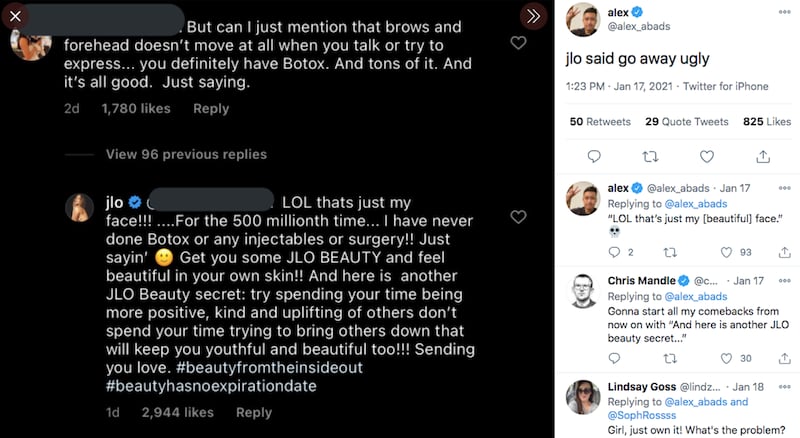Image resolution: width=800 pixels, height=438 pixels.
Task: Retweet Chris Mandle's reply
Action: [x=671, y=358]
